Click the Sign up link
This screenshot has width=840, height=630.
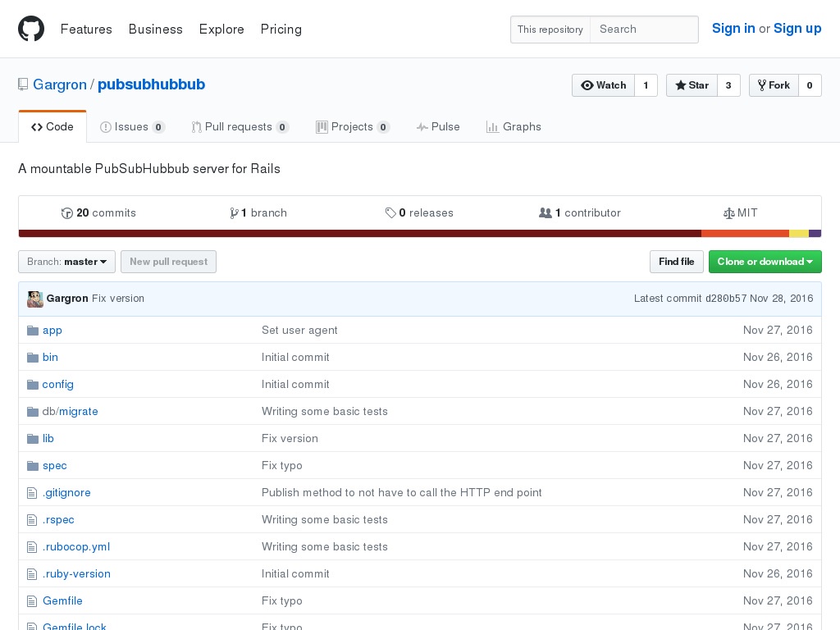(797, 29)
